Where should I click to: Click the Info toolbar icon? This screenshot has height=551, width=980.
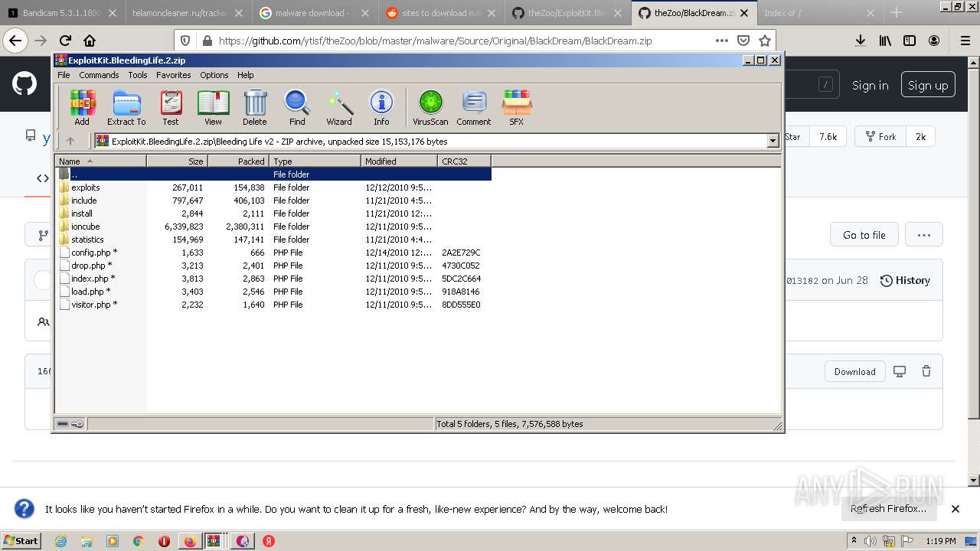click(381, 107)
